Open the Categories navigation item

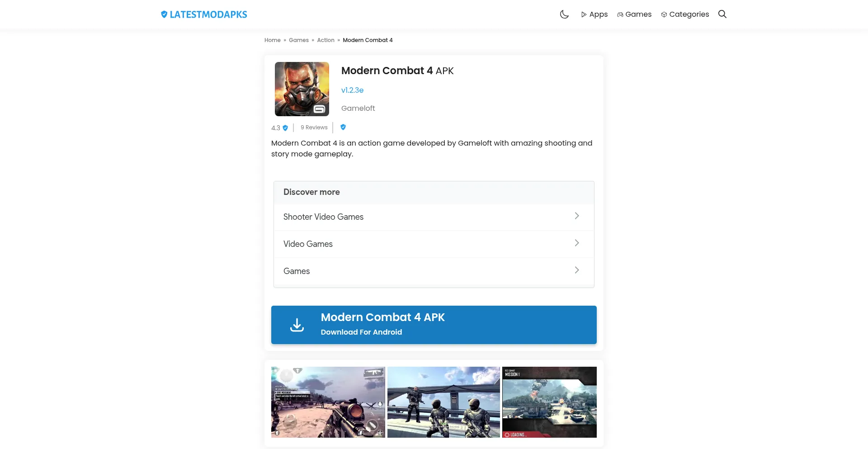tap(685, 14)
